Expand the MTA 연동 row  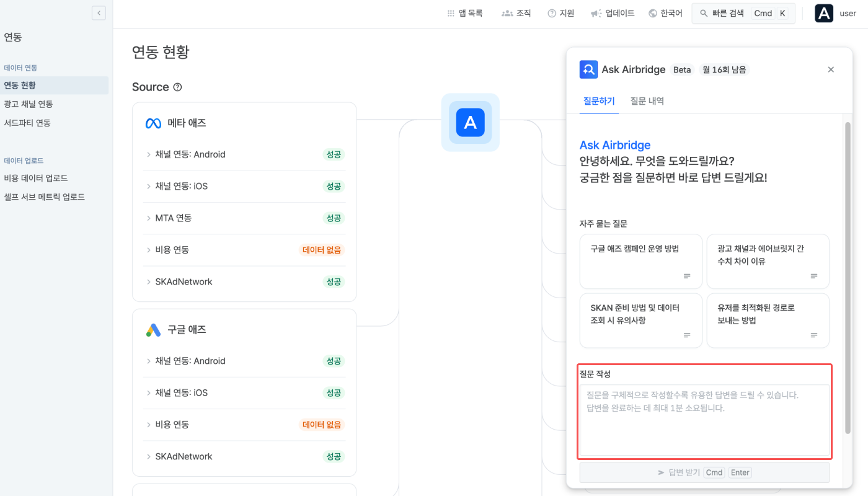coord(244,218)
